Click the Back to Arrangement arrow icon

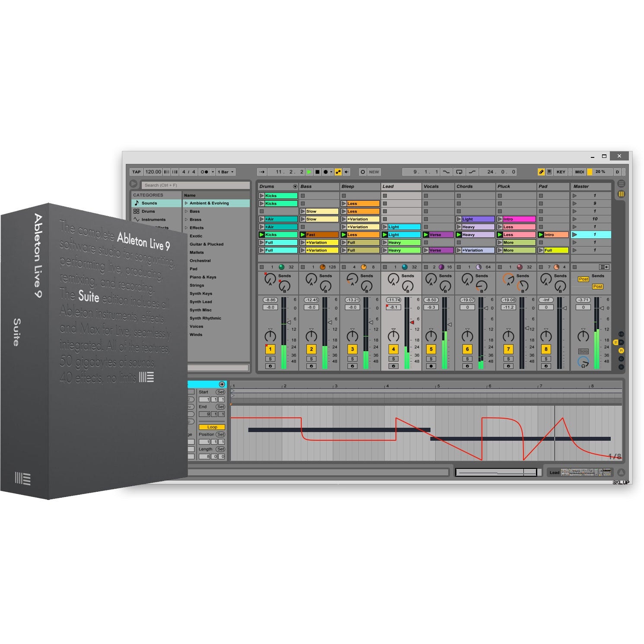point(347,172)
